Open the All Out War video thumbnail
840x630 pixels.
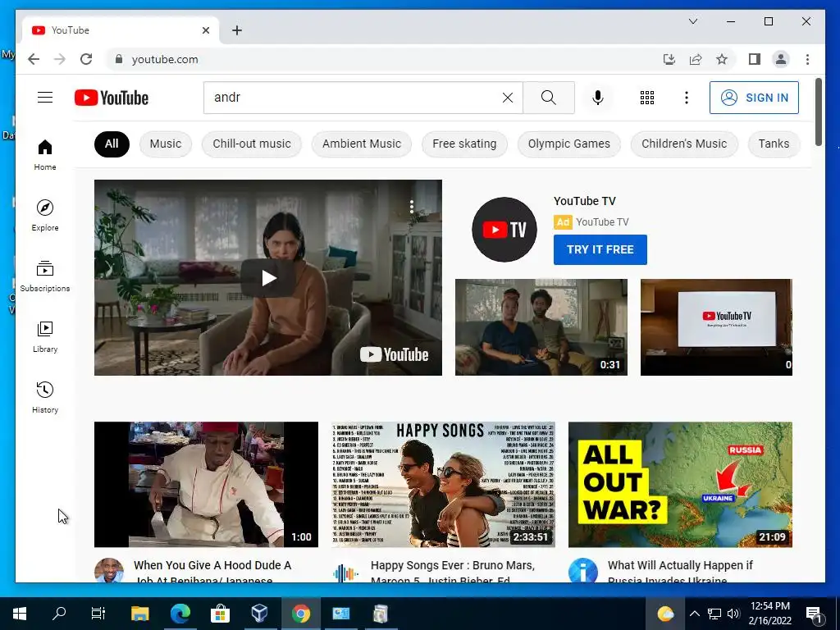click(x=680, y=484)
